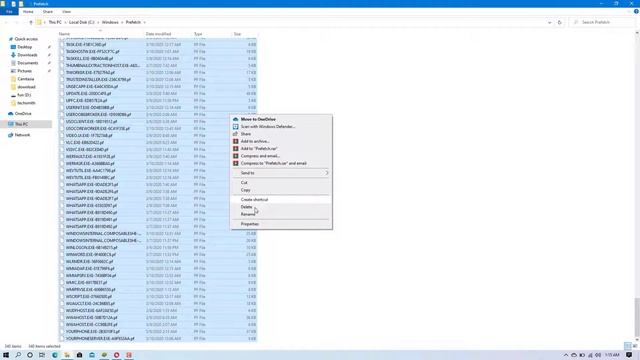This screenshot has width=640, height=360.
Task: Expand the ribbon with the chevron
Action: [630, 11]
